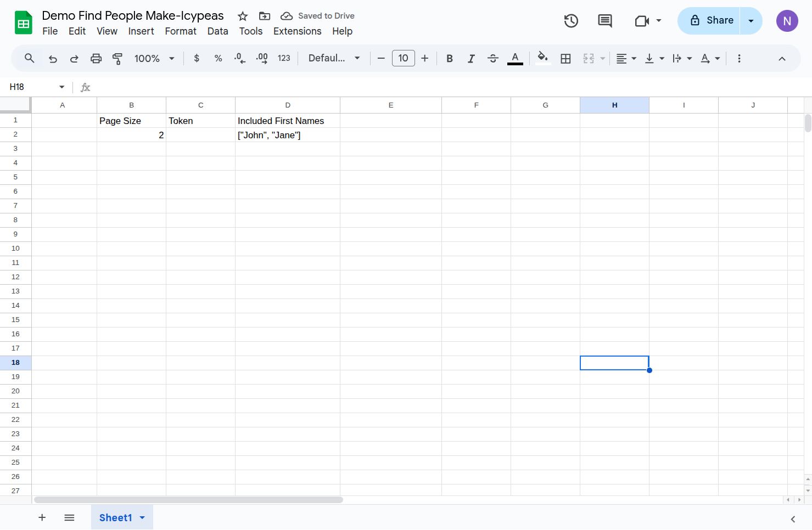Toggle italic formatting
Viewport: 812px width, 530px height.
[x=471, y=58]
